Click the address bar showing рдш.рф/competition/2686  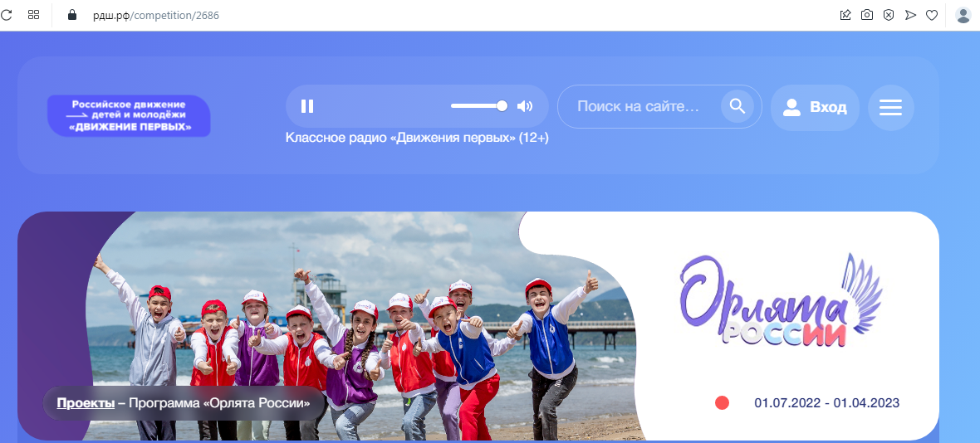coord(156,15)
